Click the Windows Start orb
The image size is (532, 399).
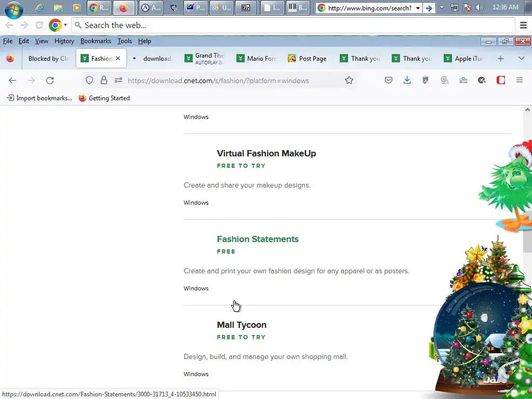tap(14, 8)
